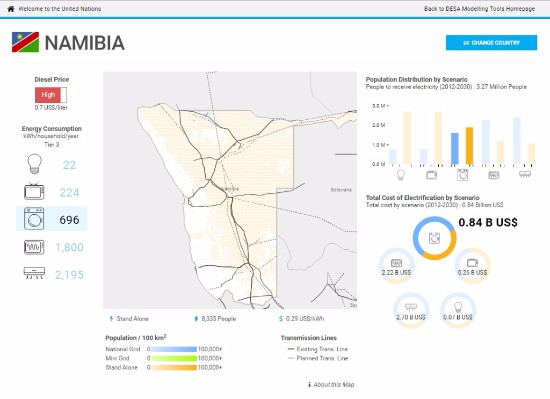Open Back to DESA Modelling Tools Homepage

(x=479, y=9)
